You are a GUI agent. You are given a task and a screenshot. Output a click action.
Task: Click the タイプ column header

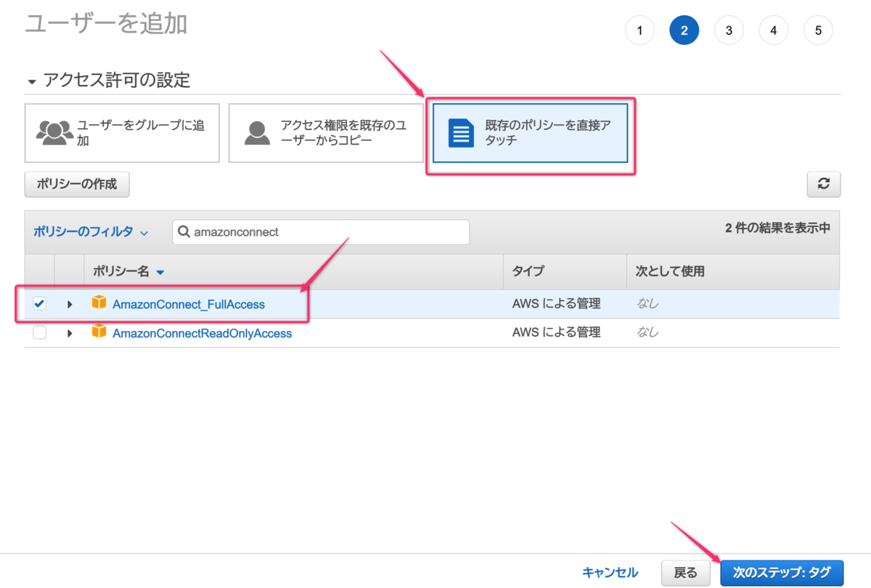click(x=528, y=271)
